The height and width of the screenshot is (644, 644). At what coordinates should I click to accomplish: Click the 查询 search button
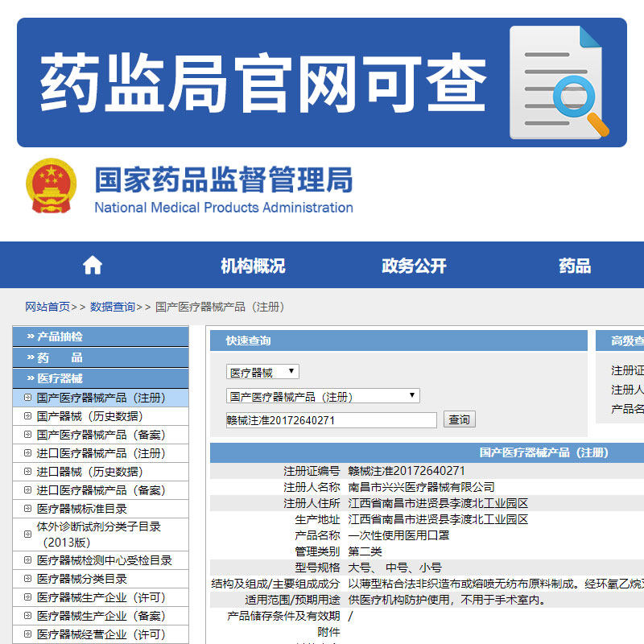[x=459, y=419]
